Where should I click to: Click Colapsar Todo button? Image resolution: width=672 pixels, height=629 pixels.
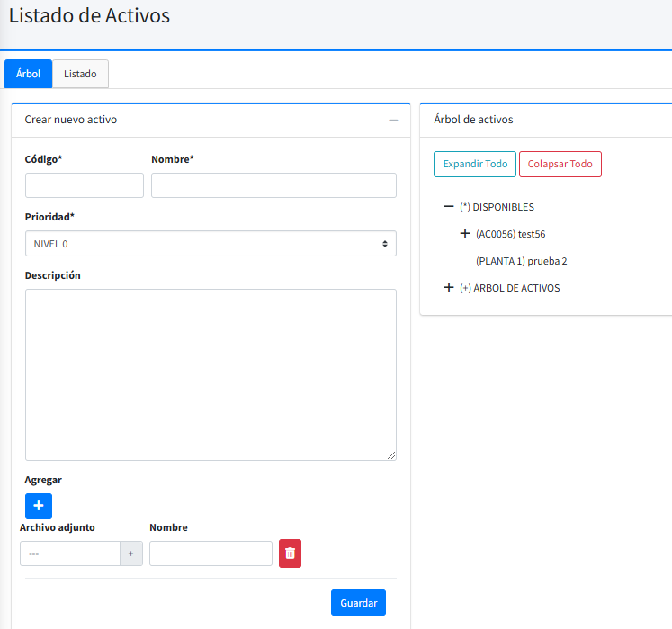[x=560, y=165]
